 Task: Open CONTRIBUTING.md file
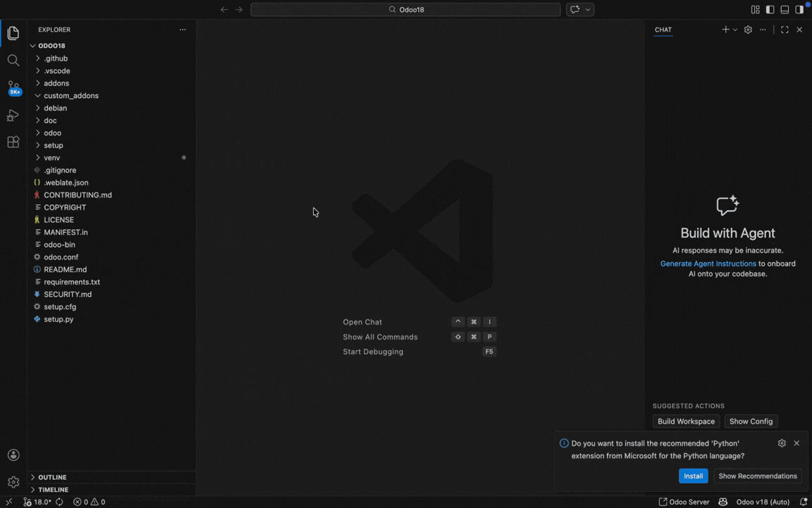click(111, 195)
